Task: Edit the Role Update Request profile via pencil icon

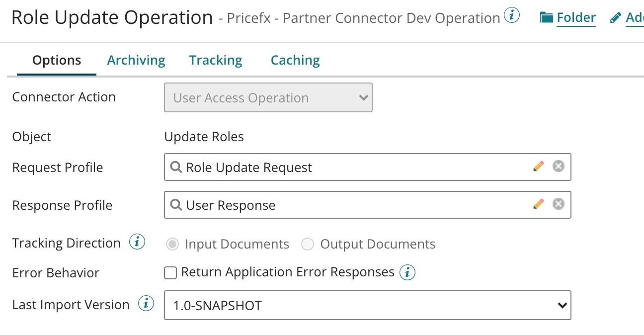Action: tap(538, 166)
